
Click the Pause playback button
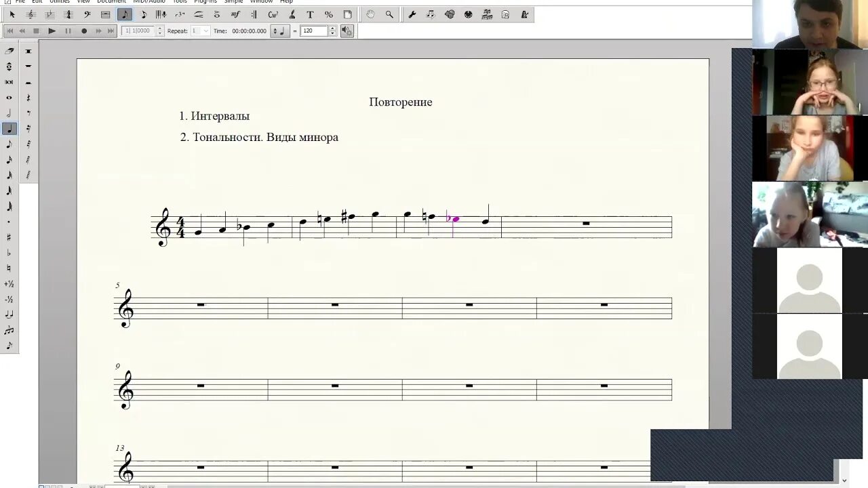point(68,30)
